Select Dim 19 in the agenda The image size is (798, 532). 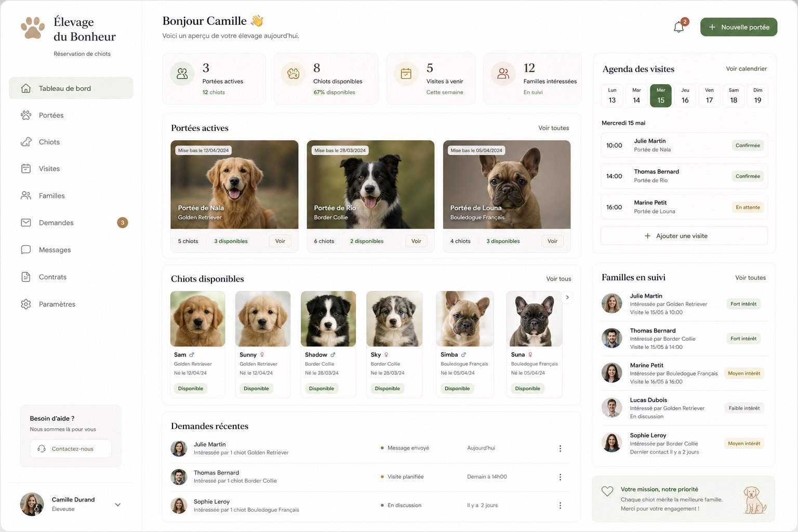coord(758,96)
